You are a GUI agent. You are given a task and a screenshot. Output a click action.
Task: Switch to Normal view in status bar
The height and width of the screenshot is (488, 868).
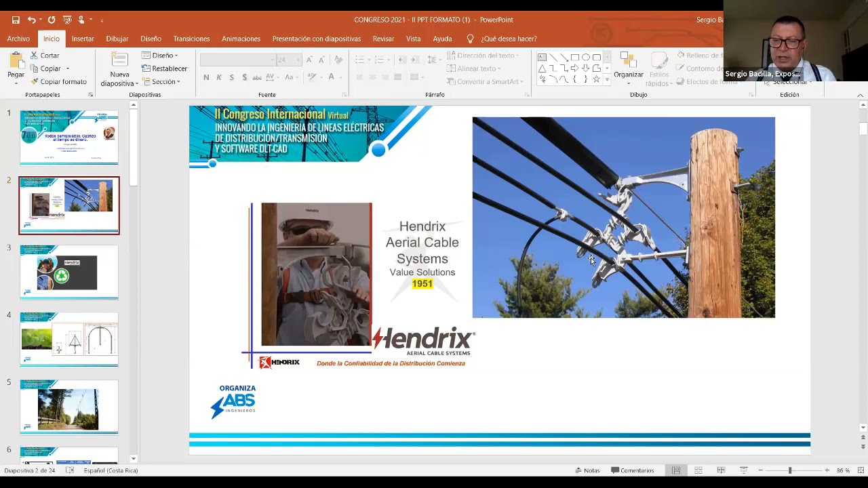tap(676, 470)
